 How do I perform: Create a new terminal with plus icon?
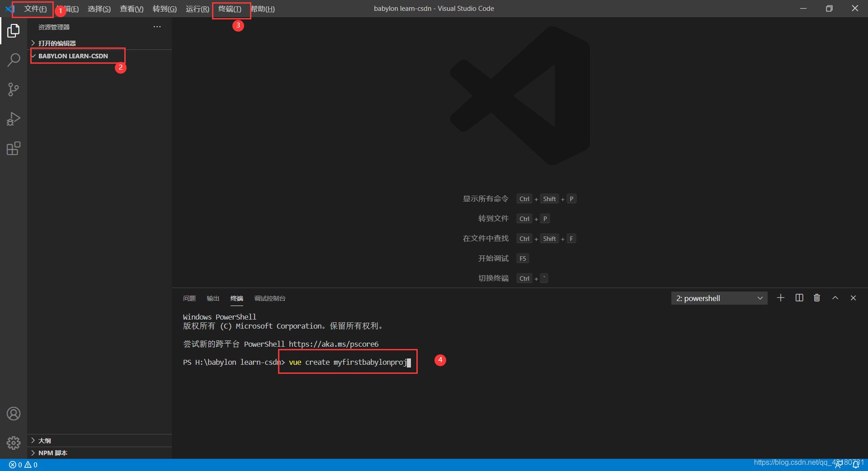(780, 298)
